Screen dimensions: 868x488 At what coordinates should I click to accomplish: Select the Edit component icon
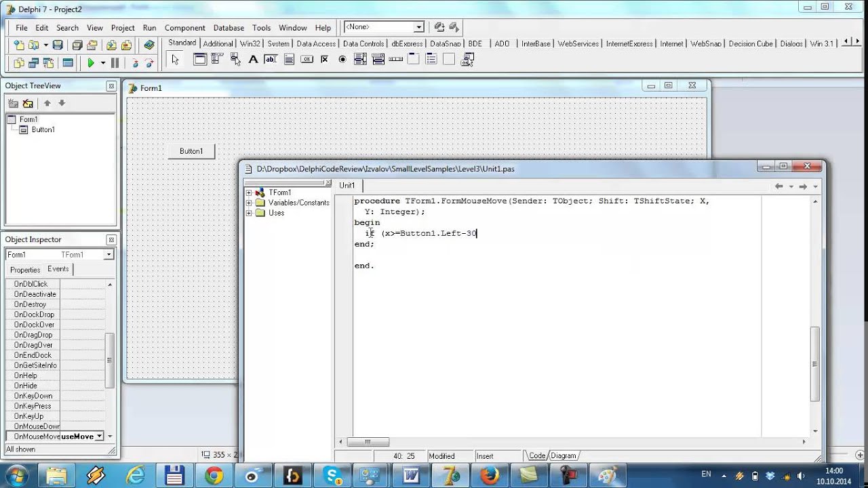[271, 60]
